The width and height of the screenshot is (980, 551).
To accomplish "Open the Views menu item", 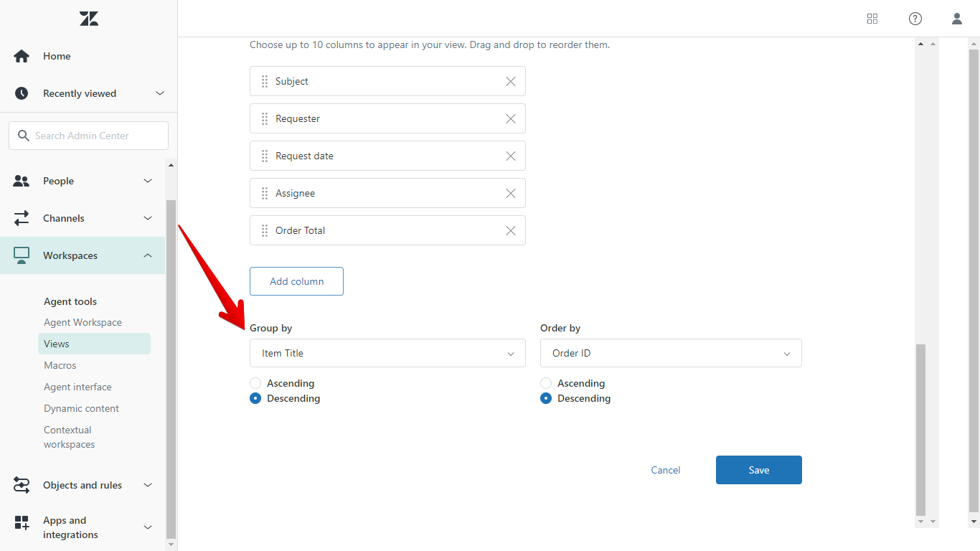I will click(94, 344).
